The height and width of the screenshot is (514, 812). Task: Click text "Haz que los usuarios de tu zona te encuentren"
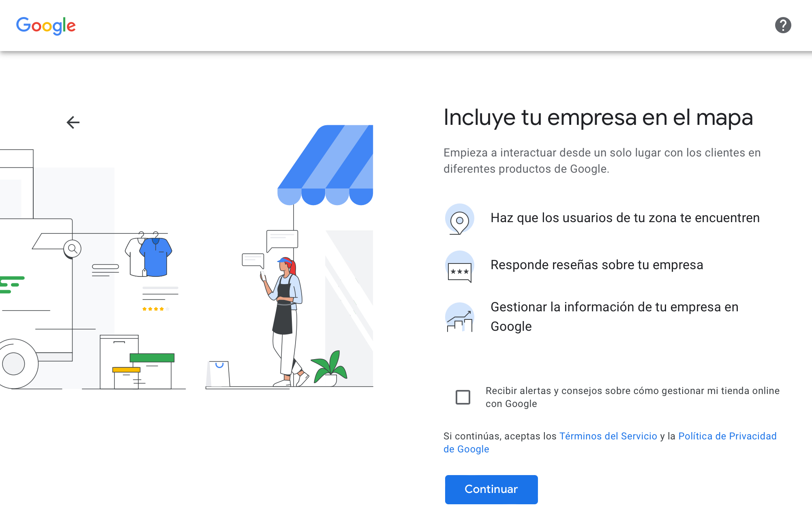625,218
